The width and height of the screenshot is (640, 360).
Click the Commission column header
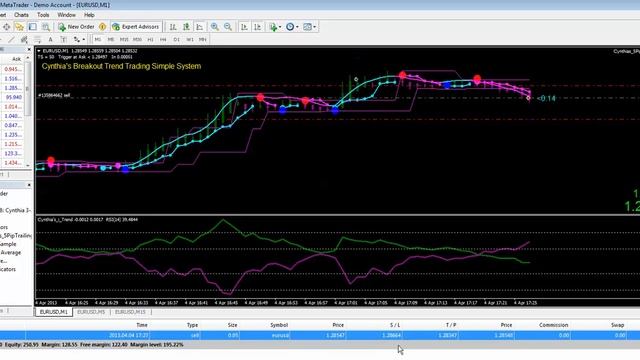pos(553,325)
